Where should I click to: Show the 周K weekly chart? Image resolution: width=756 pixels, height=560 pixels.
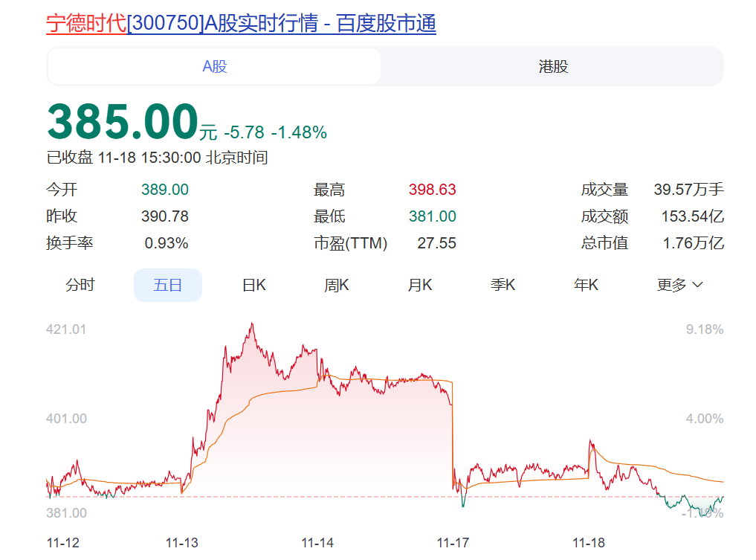337,285
